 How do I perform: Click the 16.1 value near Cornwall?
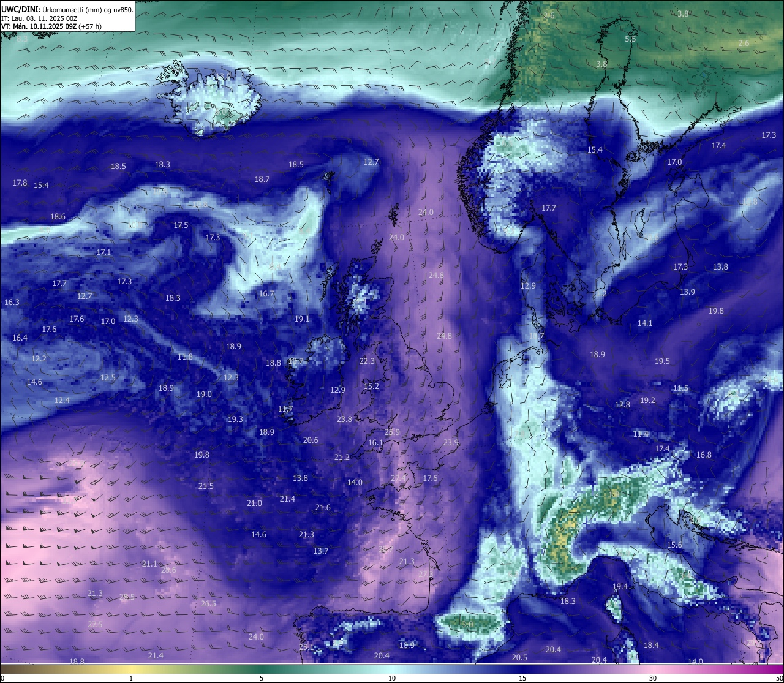click(375, 443)
